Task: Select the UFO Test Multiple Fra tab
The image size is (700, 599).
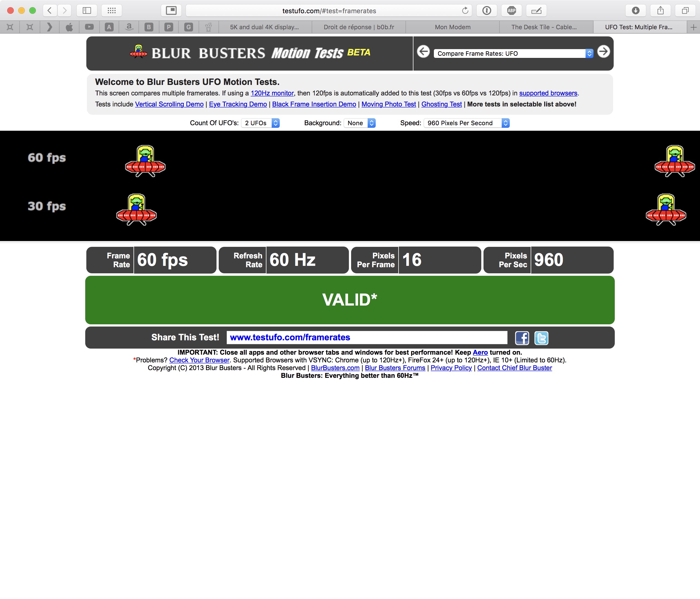Action: (638, 27)
